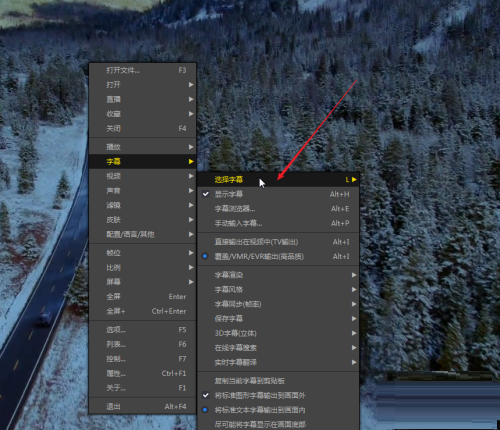
Task: Choose 关闭 (F4) from the menu
Action: pos(143,128)
